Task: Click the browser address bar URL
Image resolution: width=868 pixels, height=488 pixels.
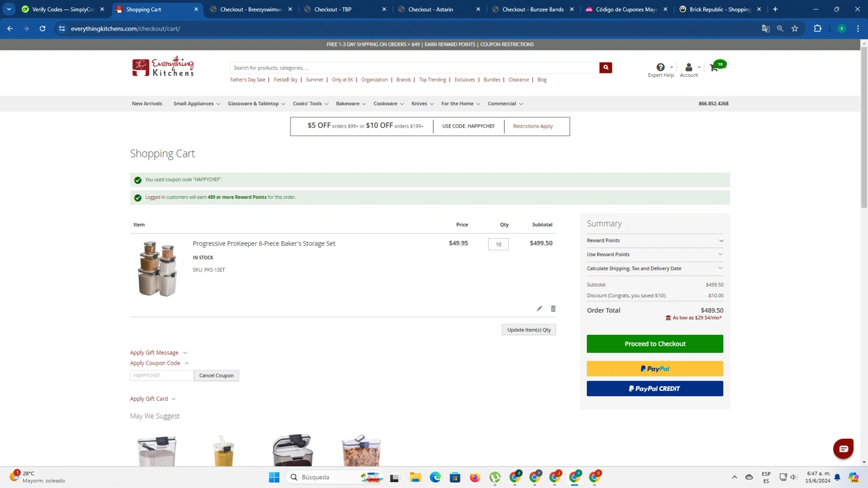Action: 126,28
